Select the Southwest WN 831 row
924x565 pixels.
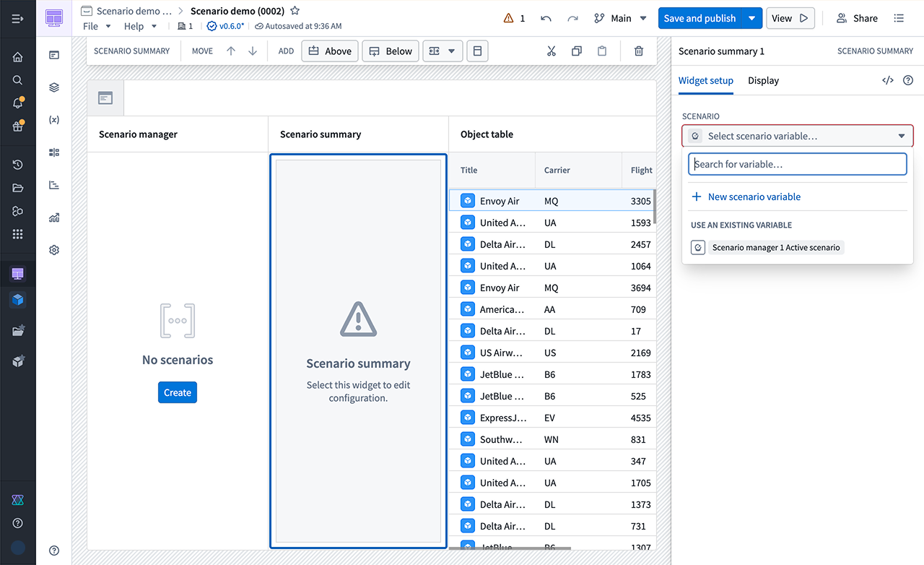click(x=552, y=439)
